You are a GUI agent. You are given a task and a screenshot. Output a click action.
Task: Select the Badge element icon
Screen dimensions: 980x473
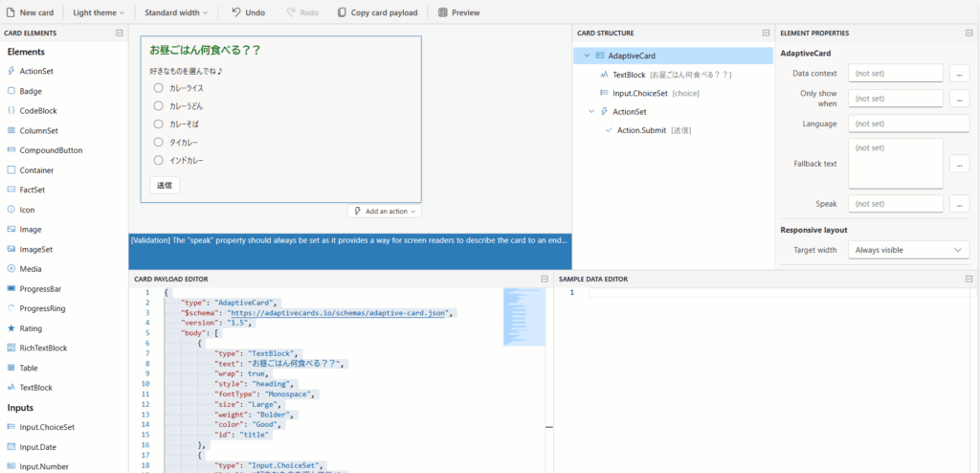point(11,91)
